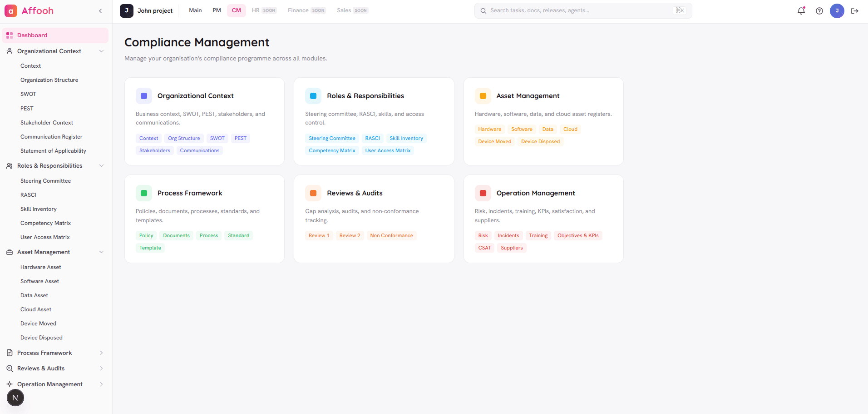Open Hardware Asset in the sidebar

pos(40,267)
